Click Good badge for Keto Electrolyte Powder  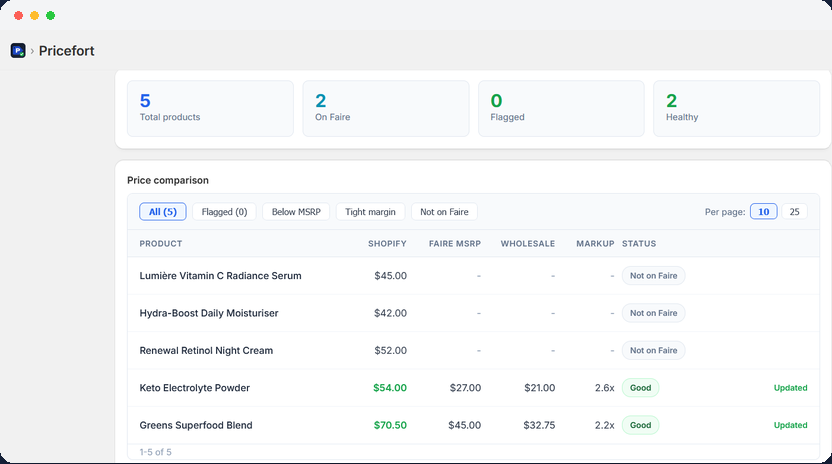(640, 388)
